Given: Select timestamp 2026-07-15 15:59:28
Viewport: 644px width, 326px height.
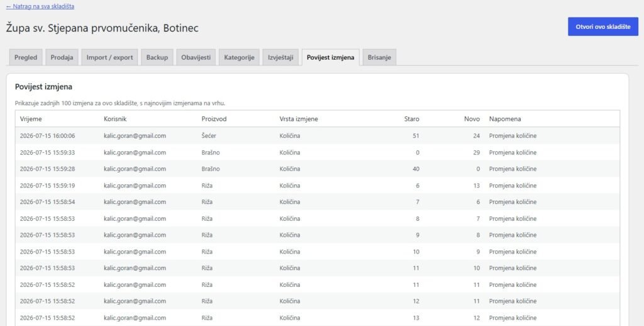Looking at the screenshot, I should pos(47,169).
